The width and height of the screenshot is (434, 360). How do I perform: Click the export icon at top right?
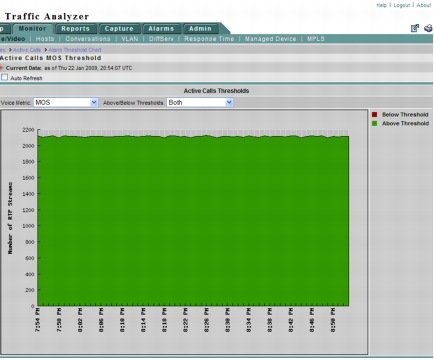pyautogui.click(x=415, y=28)
